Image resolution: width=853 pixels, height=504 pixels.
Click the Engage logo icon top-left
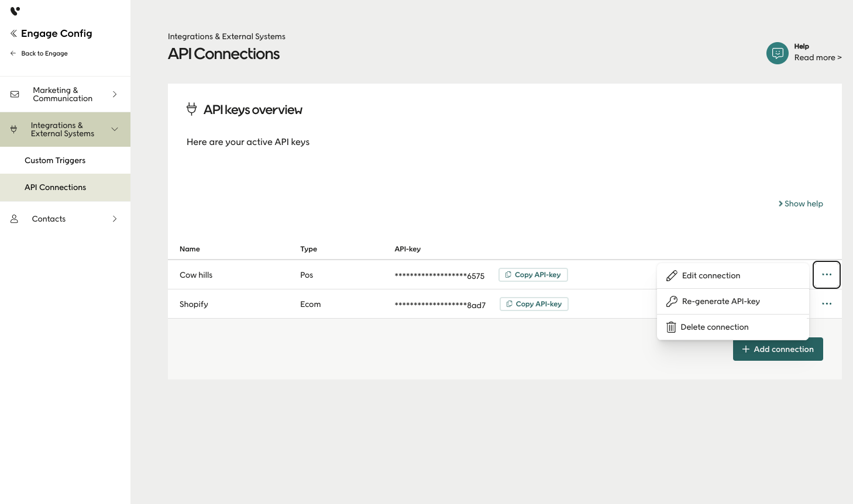click(x=14, y=10)
